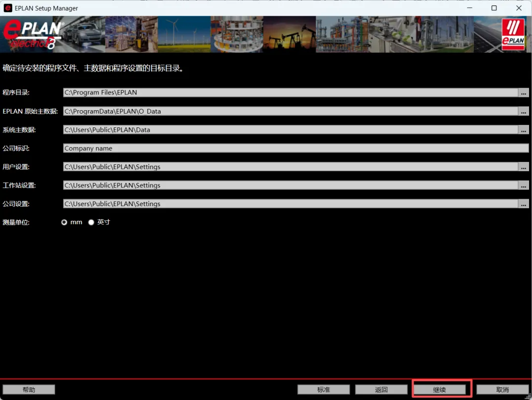Click the Company name field
532x400 pixels.
pyautogui.click(x=296, y=148)
